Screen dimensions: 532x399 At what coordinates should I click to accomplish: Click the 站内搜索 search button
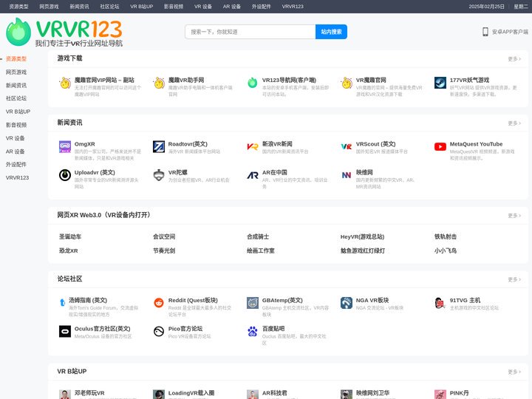click(x=331, y=32)
